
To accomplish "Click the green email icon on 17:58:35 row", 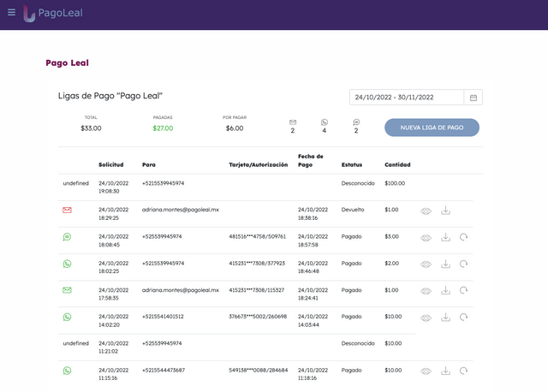I will 67,290.
